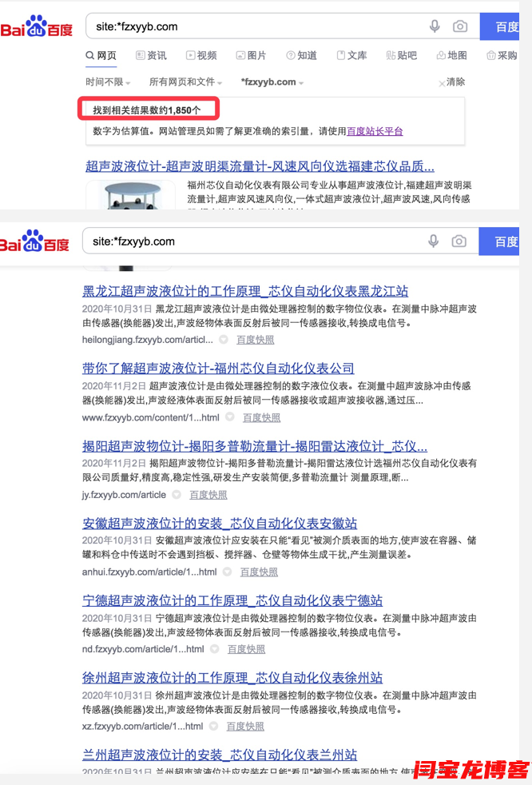
Task: Click the Baidu logo at the top
Action: (36, 27)
